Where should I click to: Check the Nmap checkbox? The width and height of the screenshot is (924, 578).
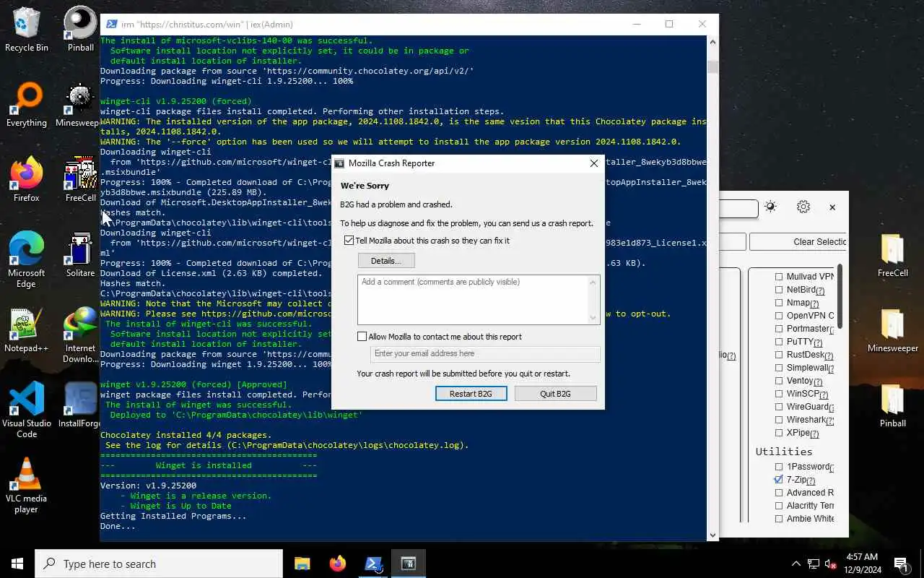(779, 303)
